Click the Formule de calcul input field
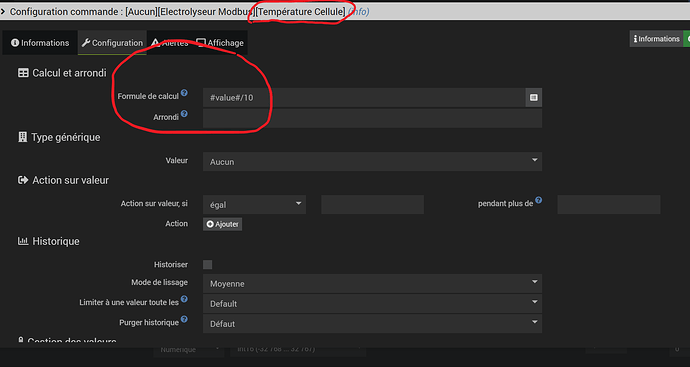Screen dimensions: 690x367 point(364,98)
